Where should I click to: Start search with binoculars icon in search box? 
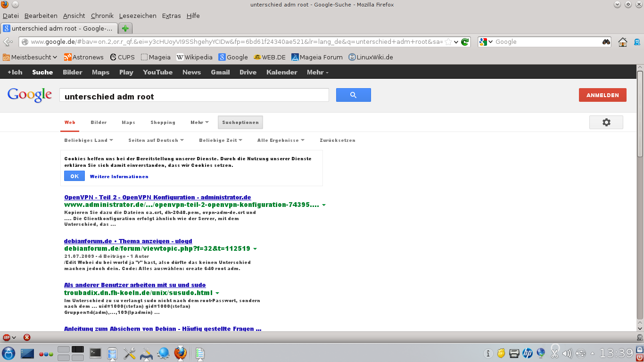tap(606, 41)
